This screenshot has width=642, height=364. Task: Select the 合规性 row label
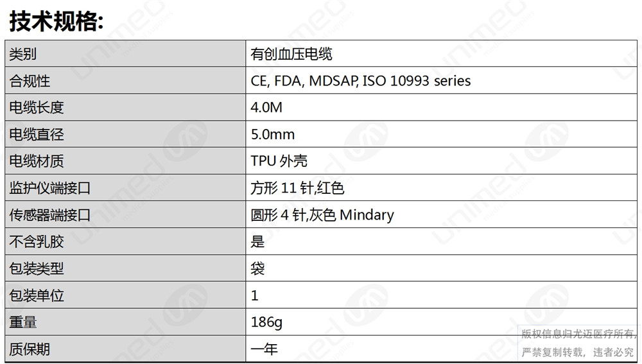125,80
